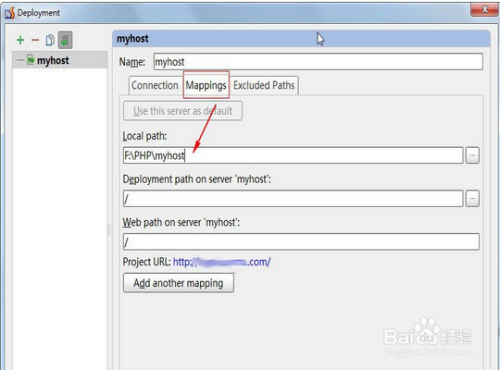500x370 pixels.
Task: Browse deployment path with ellipsis button
Action: [x=472, y=199]
